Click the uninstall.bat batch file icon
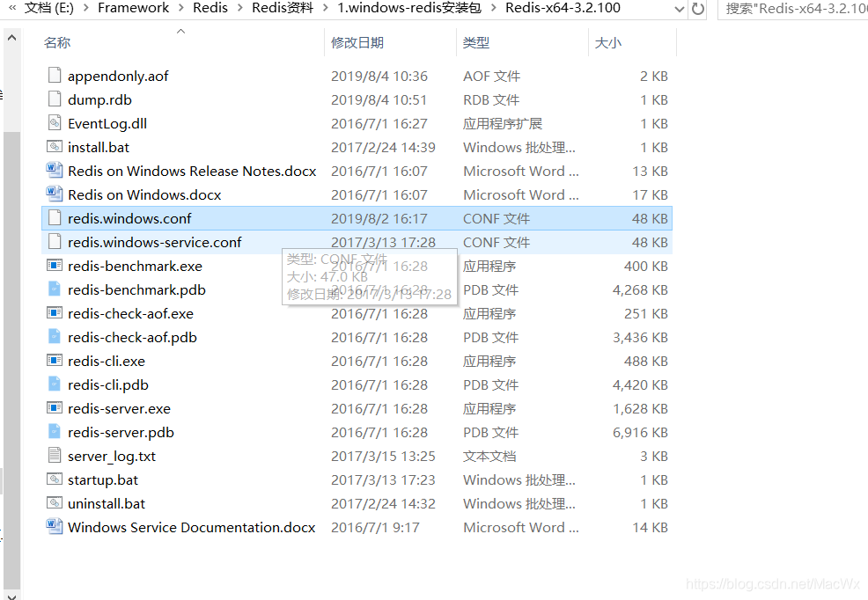 55,504
